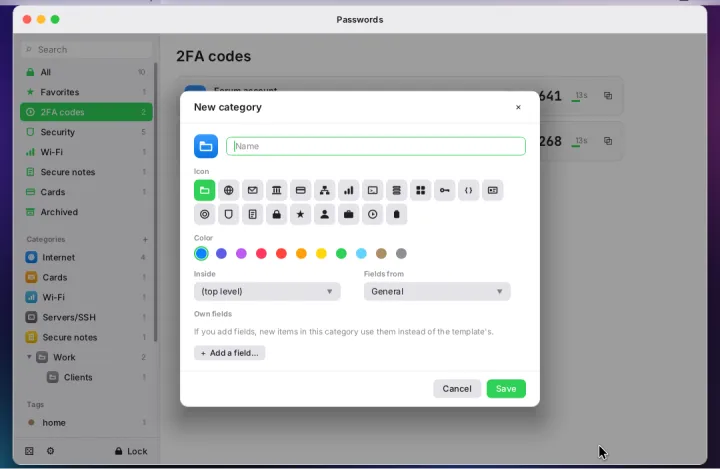Pick the brown color swatch
Viewport: 720px width, 469px height.
pyautogui.click(x=381, y=253)
